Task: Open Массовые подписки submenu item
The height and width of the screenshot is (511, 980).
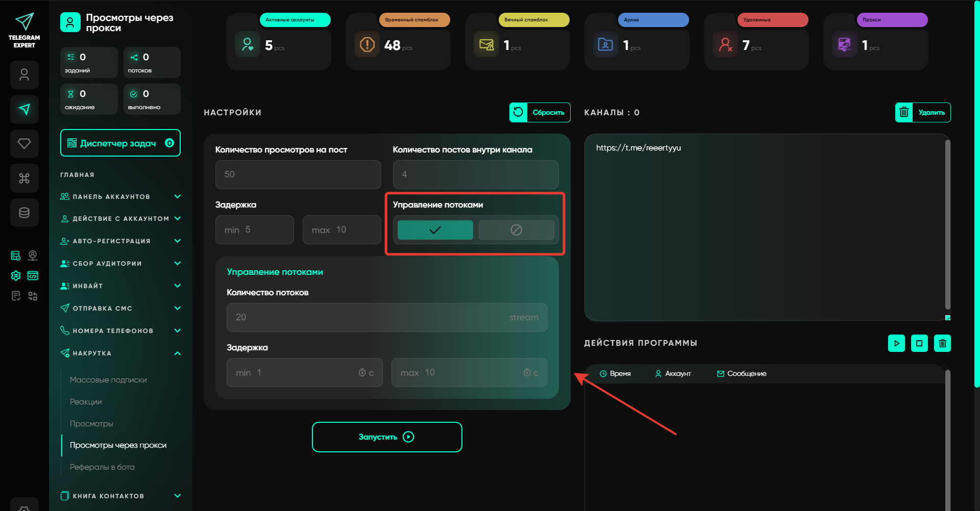Action: click(108, 380)
